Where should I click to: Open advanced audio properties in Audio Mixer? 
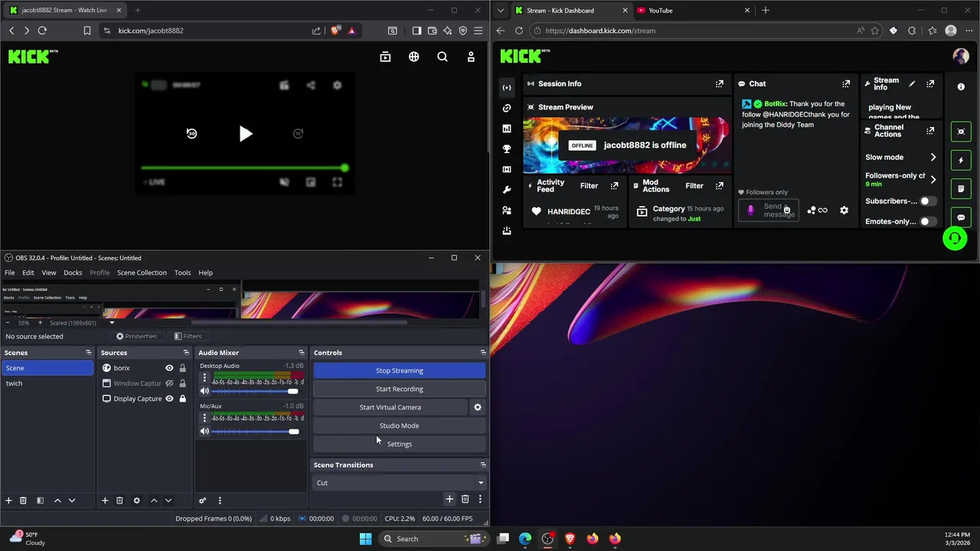[x=202, y=500]
